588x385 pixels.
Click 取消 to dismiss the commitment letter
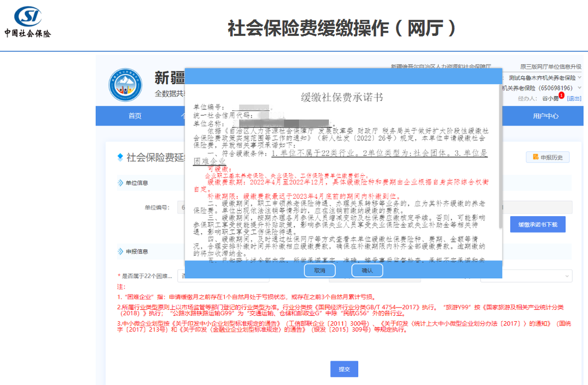tap(320, 270)
